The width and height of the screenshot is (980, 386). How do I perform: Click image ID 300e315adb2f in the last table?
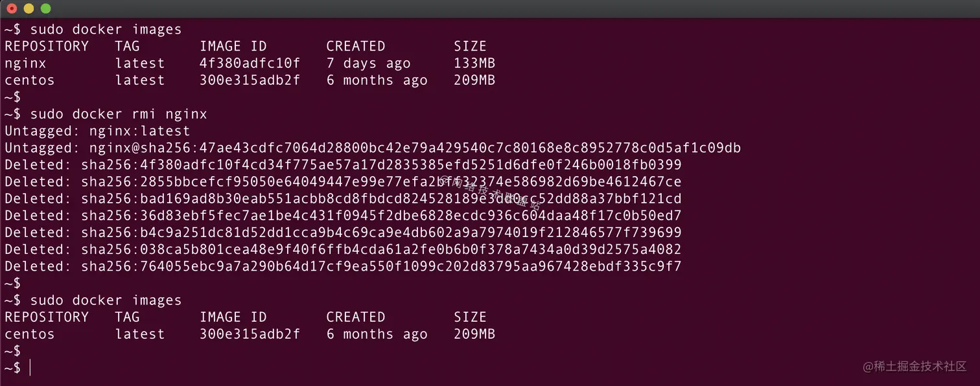click(250, 334)
